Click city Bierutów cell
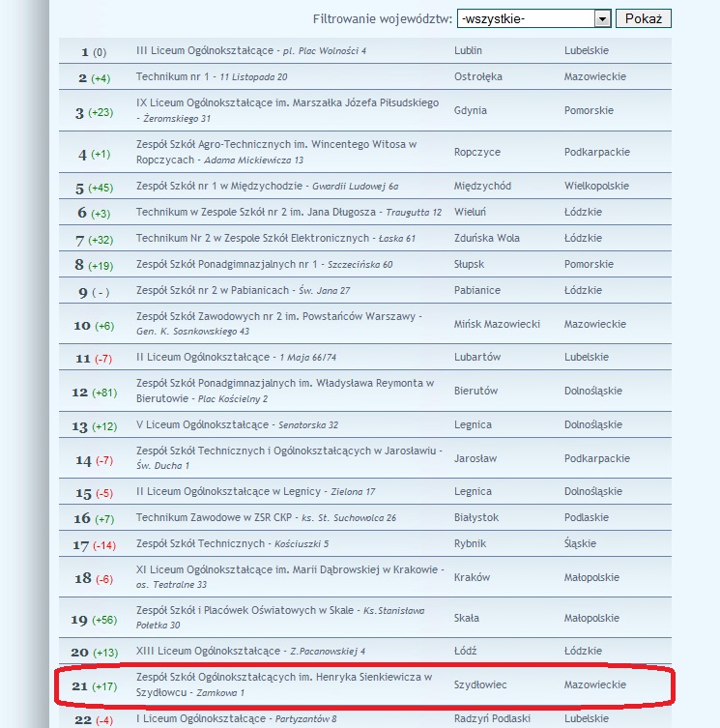This screenshot has height=728, width=720. [x=475, y=391]
